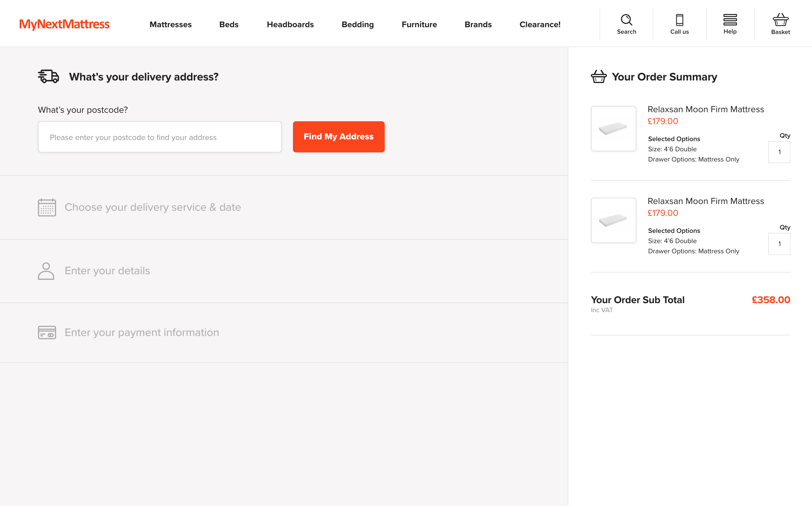
Task: Open the Bedding menu
Action: (x=358, y=24)
